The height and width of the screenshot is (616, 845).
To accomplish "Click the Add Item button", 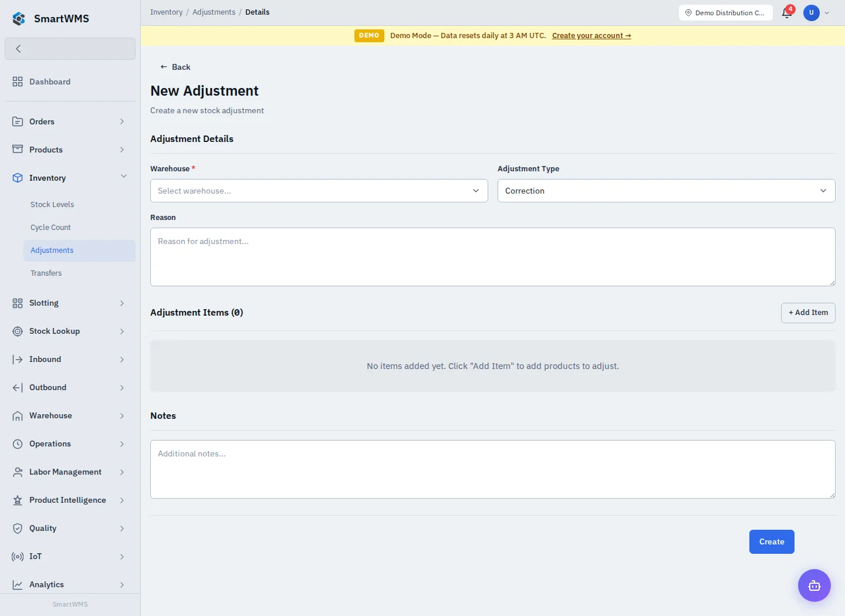I will coord(808,313).
